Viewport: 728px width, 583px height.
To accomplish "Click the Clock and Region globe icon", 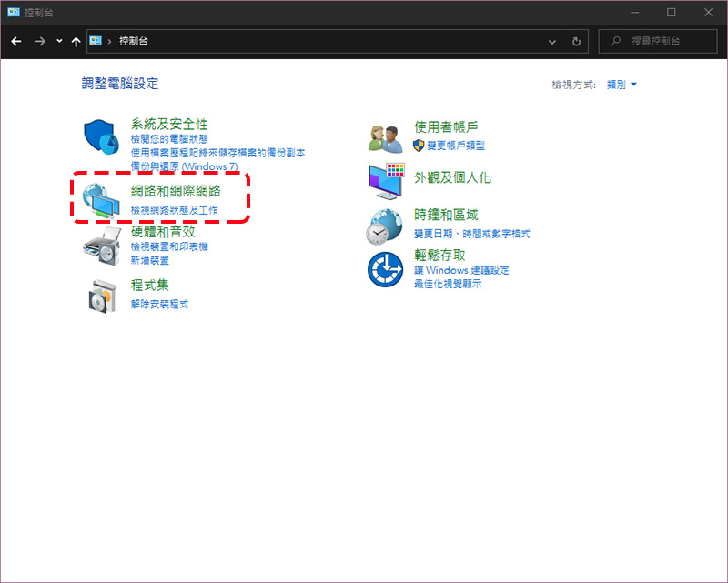I will pos(384,227).
